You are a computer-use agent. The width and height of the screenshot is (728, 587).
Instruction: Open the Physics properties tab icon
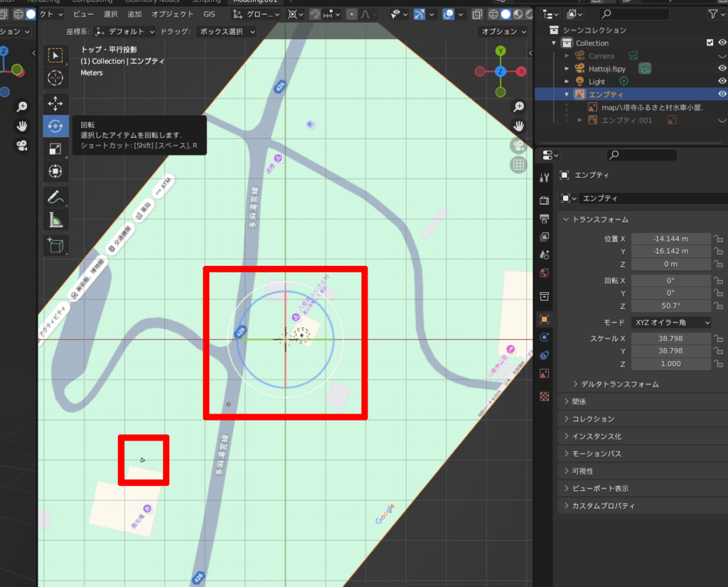click(x=545, y=338)
